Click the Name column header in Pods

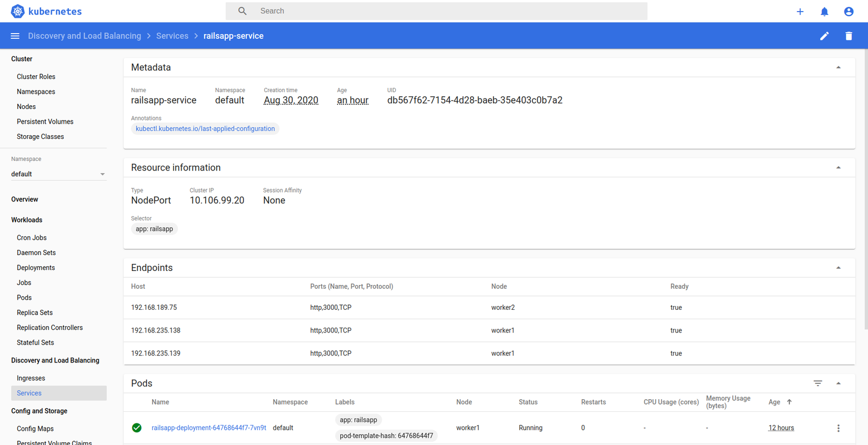(160, 402)
